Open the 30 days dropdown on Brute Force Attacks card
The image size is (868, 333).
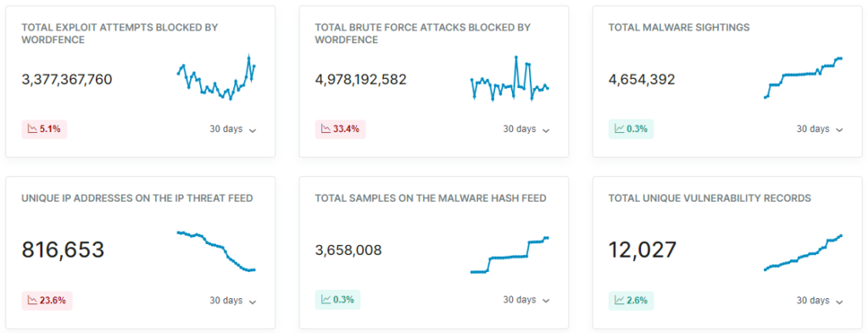526,130
